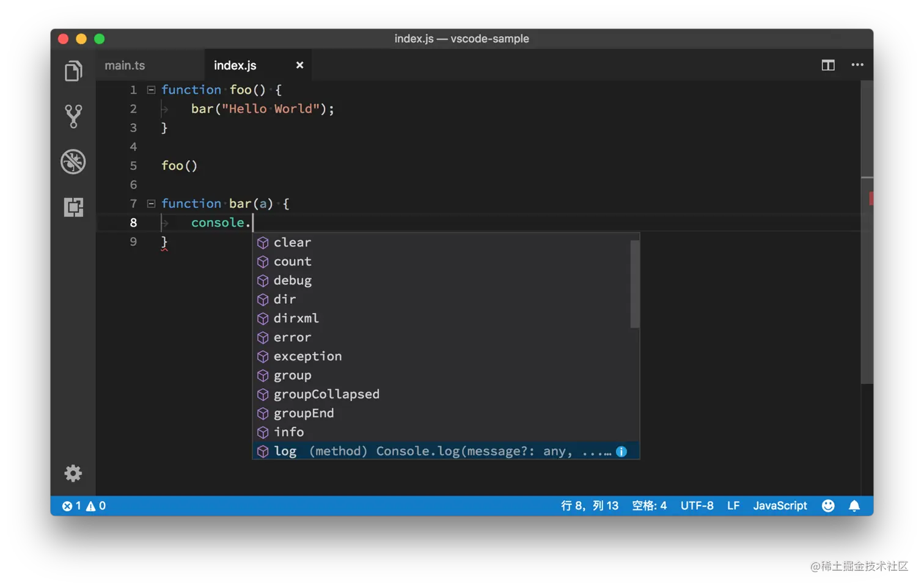Viewport: 924px width, 588px height.
Task: Close the index.js tab
Action: point(299,65)
